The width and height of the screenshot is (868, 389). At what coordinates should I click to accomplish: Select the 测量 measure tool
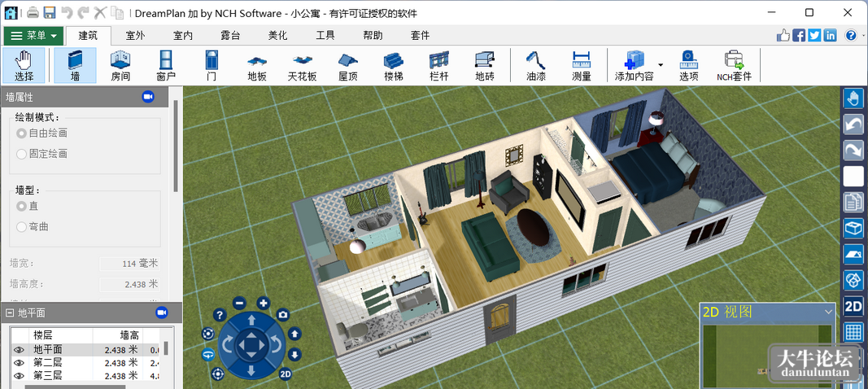[x=582, y=65]
